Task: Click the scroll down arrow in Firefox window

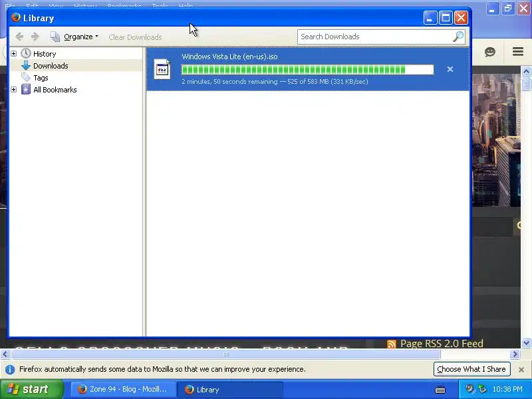Action: click(x=526, y=343)
